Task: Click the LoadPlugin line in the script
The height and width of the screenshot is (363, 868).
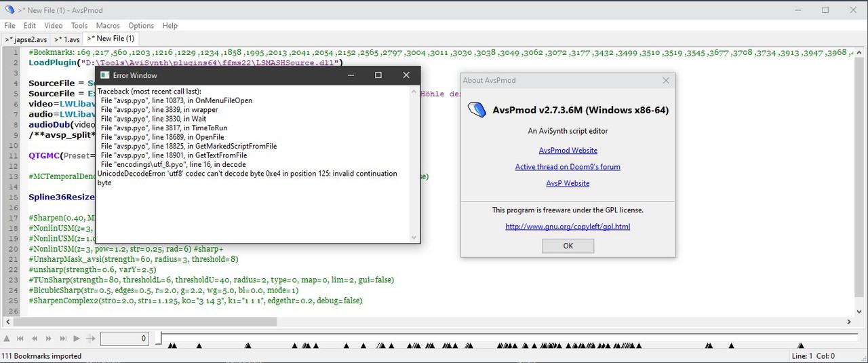Action: point(186,62)
